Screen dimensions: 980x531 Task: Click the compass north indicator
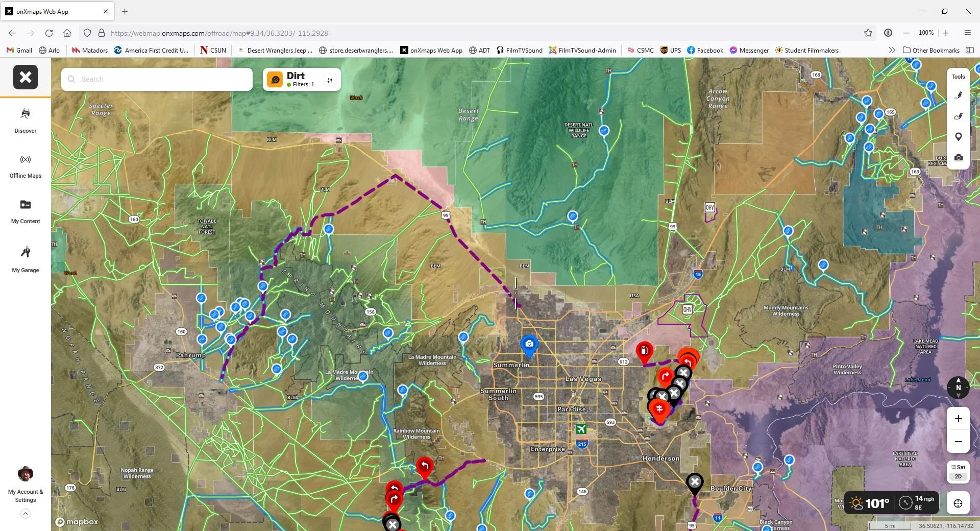click(958, 388)
